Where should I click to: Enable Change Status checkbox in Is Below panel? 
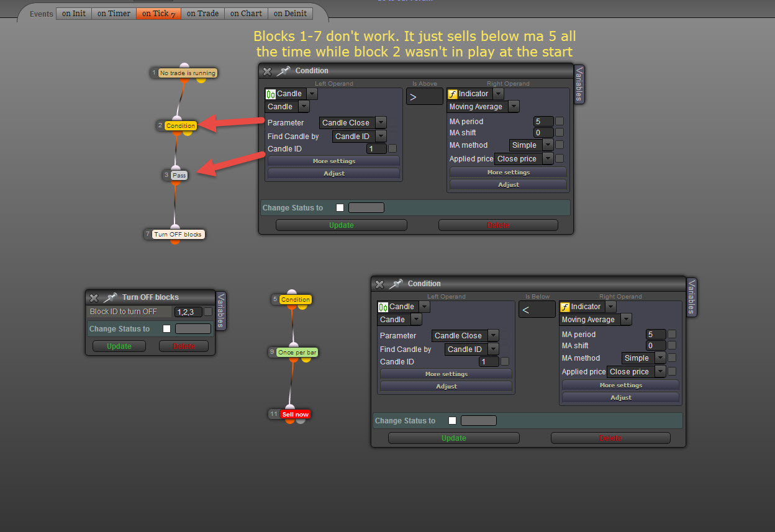coord(452,421)
